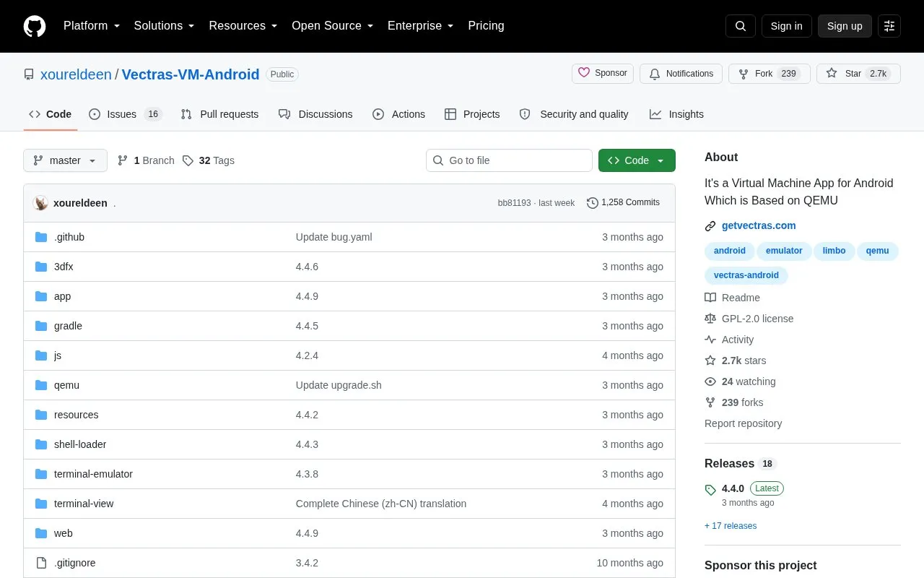Screen dimensions: 924x578
Task: Click the Activity pulse icon
Action: [710, 340]
